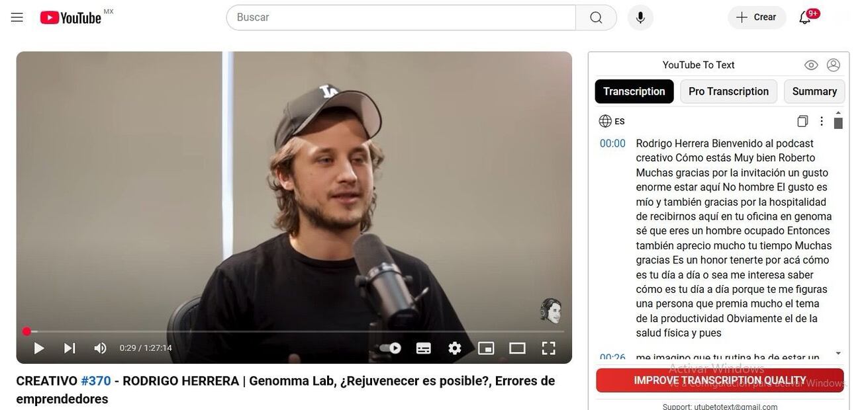Copy the transcription with the copy icon
868x410 pixels.
click(x=802, y=121)
